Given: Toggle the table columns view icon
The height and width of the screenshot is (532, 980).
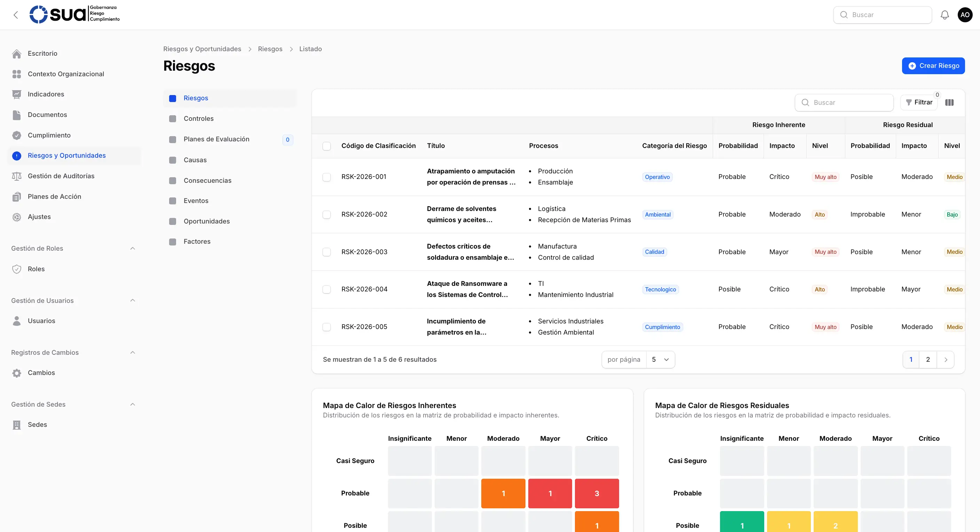Looking at the screenshot, I should tap(949, 102).
